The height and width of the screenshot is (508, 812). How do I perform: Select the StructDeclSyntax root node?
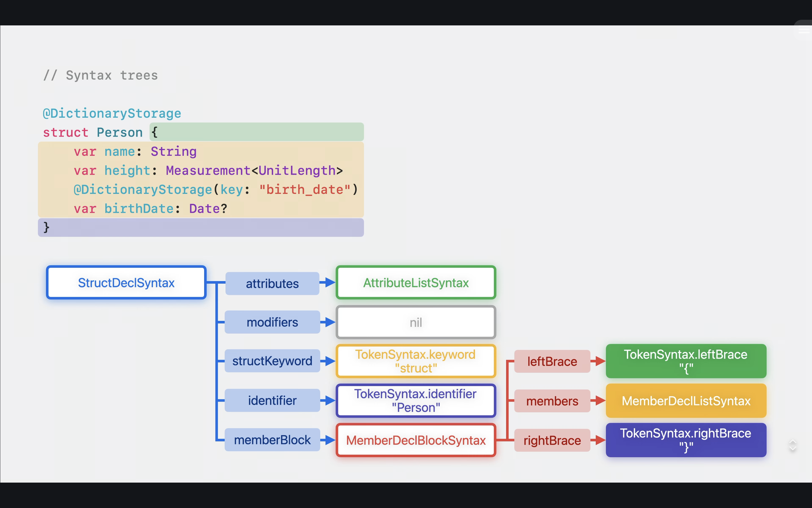[126, 283]
